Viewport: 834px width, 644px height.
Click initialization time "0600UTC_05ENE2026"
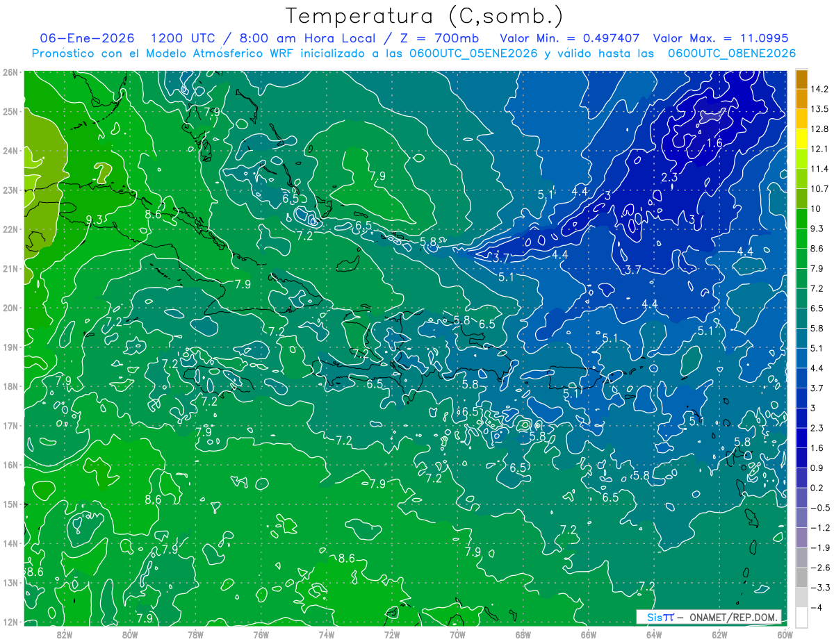(473, 53)
